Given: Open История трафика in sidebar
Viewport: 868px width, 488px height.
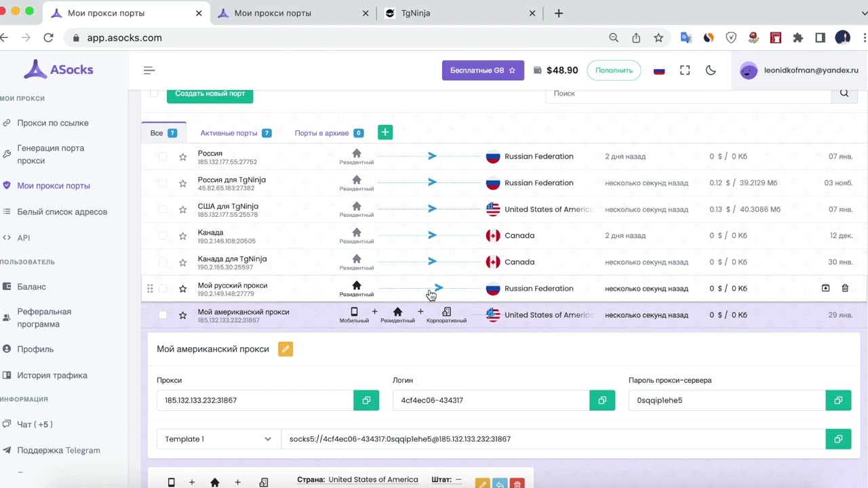Looking at the screenshot, I should [x=52, y=375].
